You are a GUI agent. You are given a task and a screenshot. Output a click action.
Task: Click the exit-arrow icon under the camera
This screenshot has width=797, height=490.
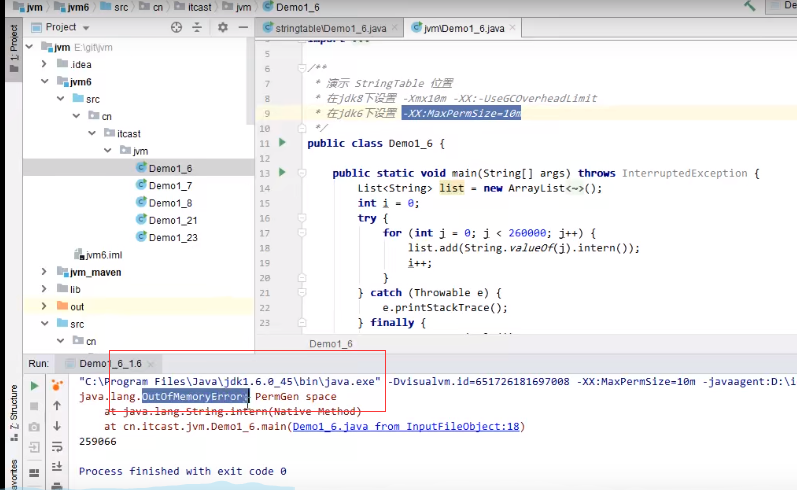coord(34,447)
